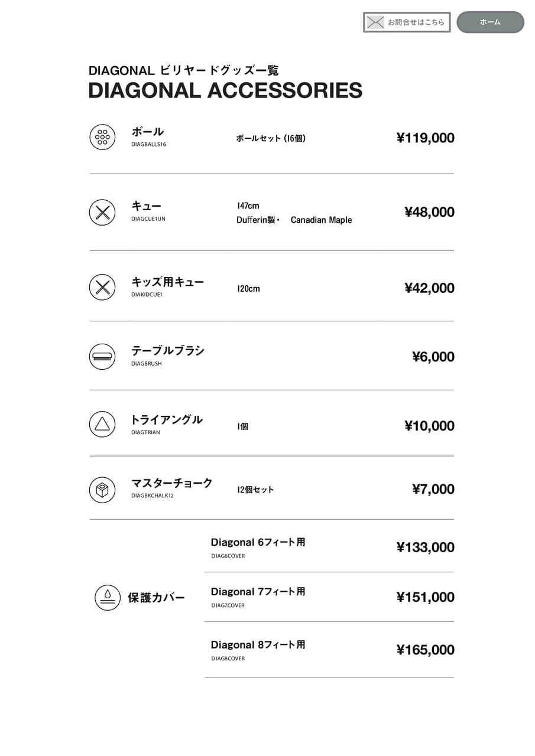Choose Diagonal 8フィート用 cover option
The width and height of the screenshot is (535, 756).
tap(258, 645)
